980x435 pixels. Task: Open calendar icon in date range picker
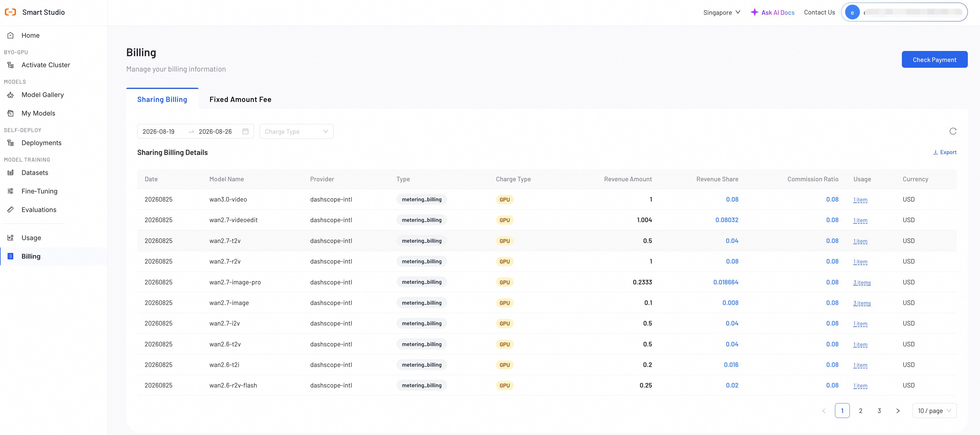click(x=245, y=131)
